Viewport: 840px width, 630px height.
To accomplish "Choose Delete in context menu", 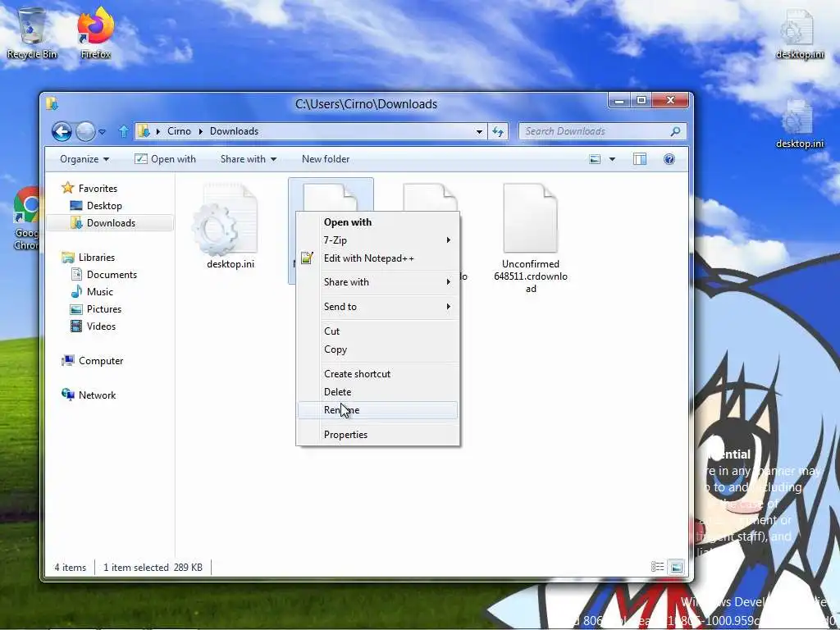I will 377,392.
